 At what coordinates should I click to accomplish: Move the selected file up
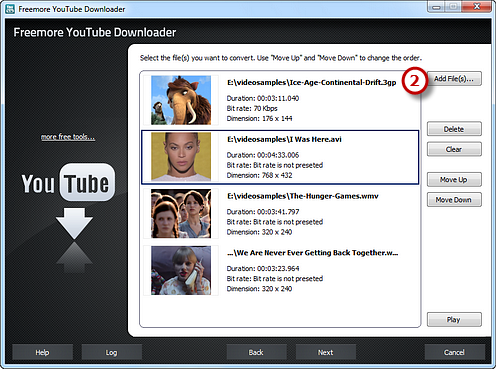[454, 180]
